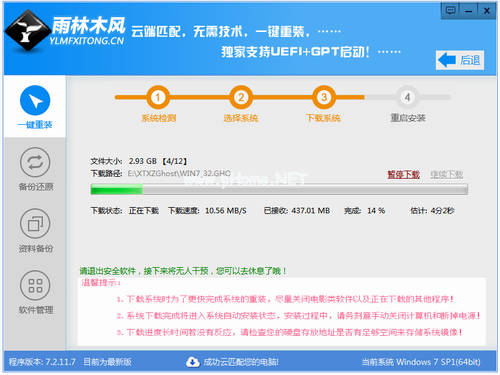This screenshot has width=500, height=375.
Task: Click tip 1 about closing other downloads
Action: [285, 299]
